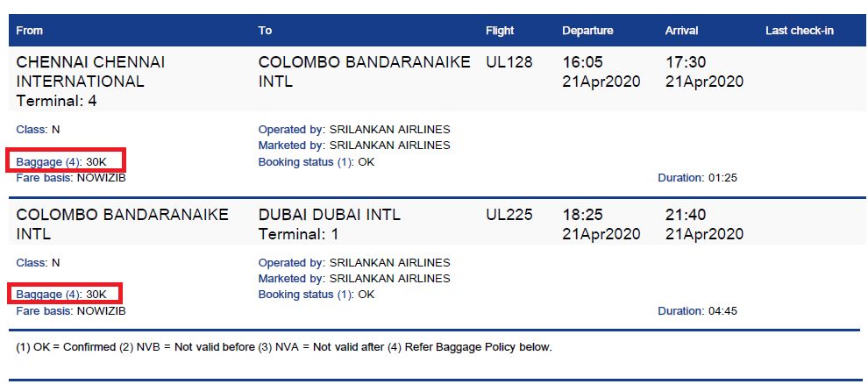The width and height of the screenshot is (868, 384).
Task: Click the Duration 04:45 text
Action: click(x=697, y=311)
